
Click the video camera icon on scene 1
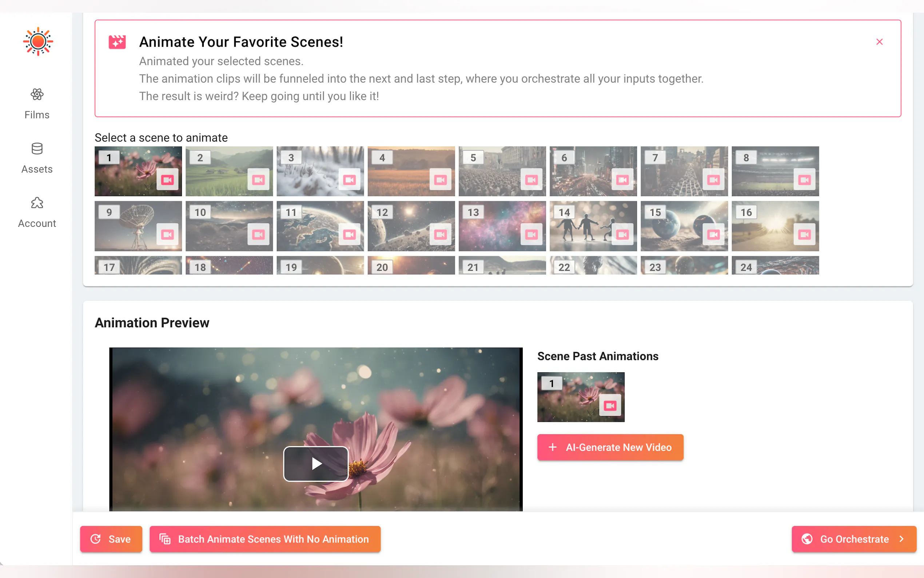coord(167,180)
